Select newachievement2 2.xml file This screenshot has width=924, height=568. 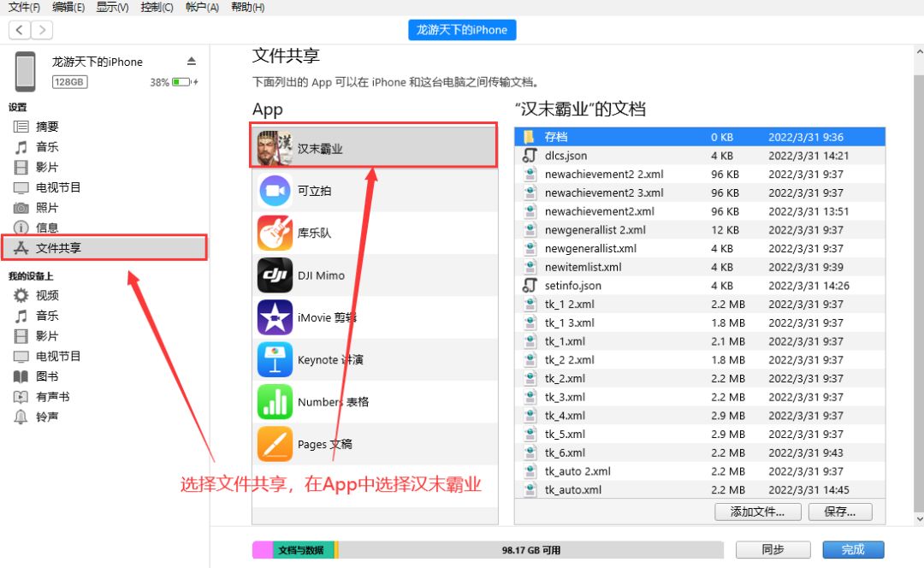700,174
